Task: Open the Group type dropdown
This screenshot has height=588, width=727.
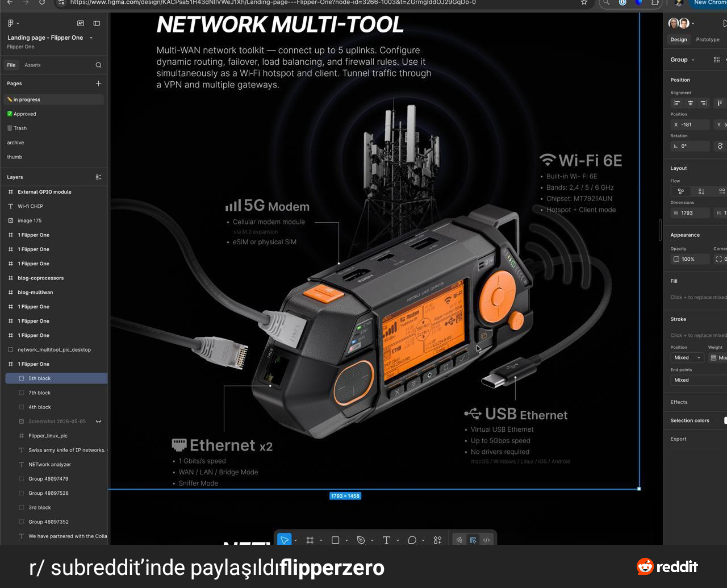Action: [x=682, y=60]
